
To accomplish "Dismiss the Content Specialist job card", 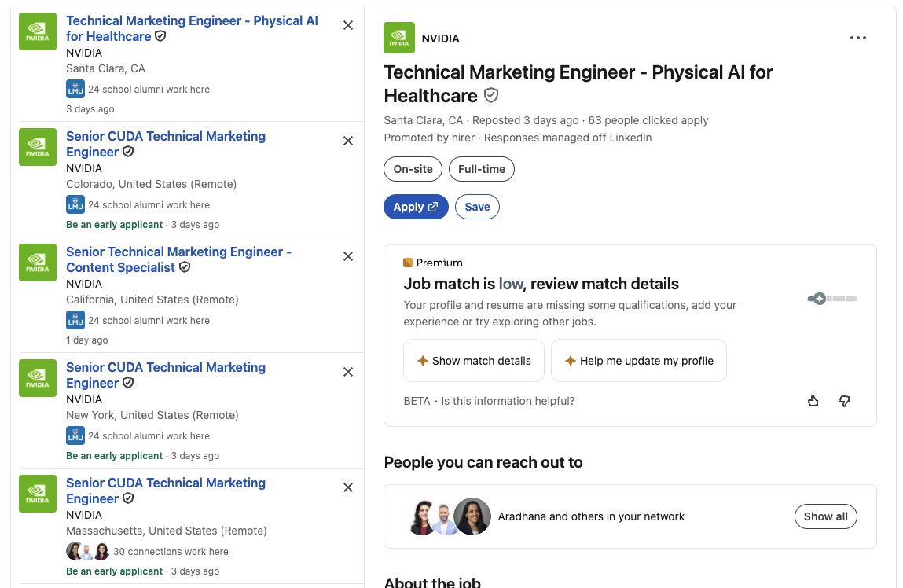I will point(348,256).
